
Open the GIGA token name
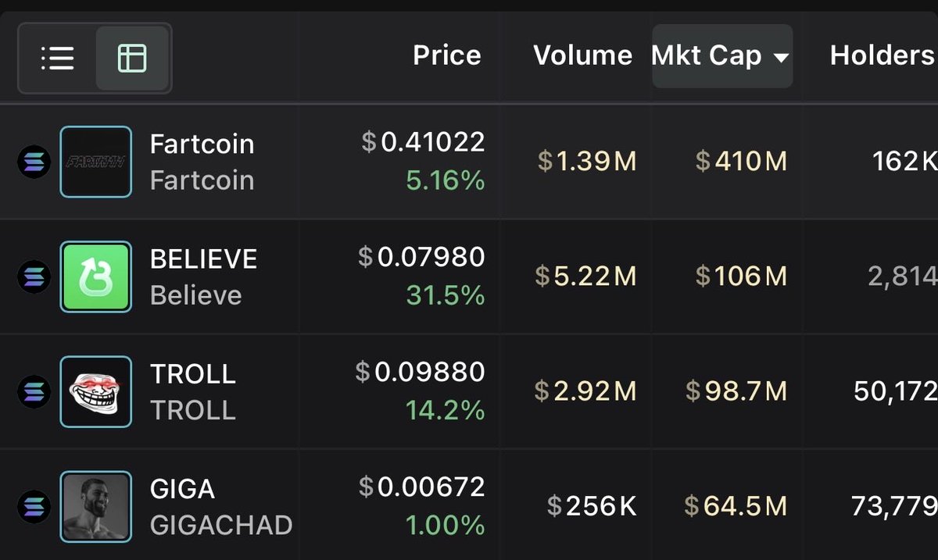182,489
